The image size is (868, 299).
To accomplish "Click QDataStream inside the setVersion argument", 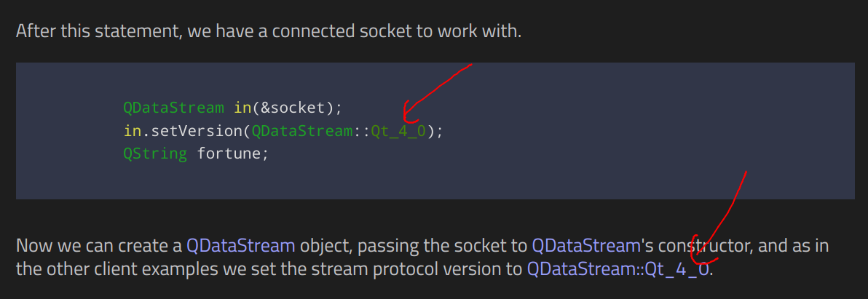I will pos(302,132).
